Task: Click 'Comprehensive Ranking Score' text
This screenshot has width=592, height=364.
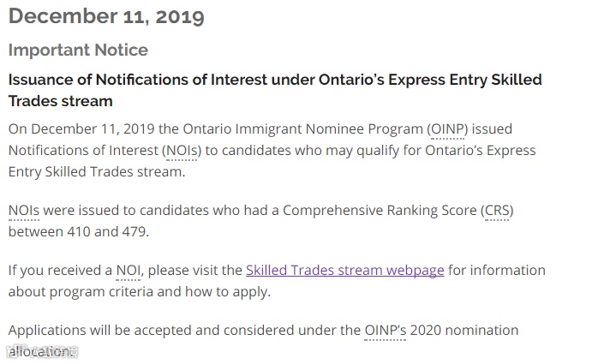Action: pos(380,211)
